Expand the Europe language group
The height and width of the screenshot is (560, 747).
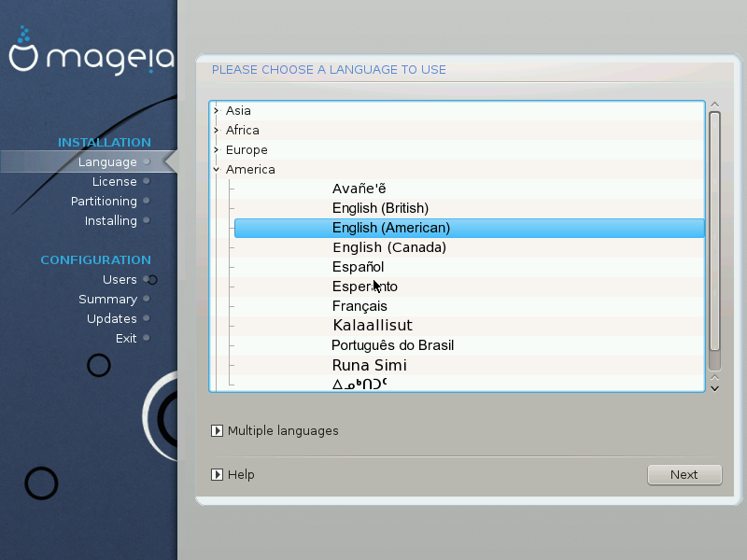coord(217,150)
